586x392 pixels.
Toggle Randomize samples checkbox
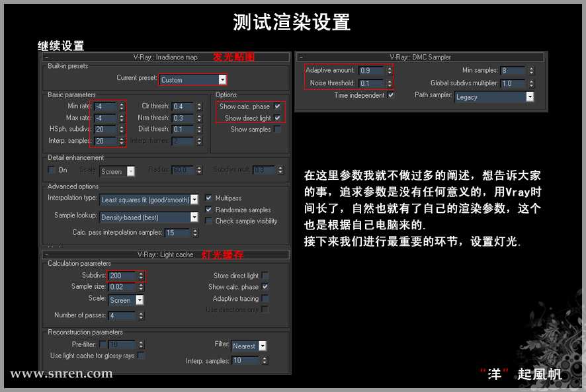[208, 210]
